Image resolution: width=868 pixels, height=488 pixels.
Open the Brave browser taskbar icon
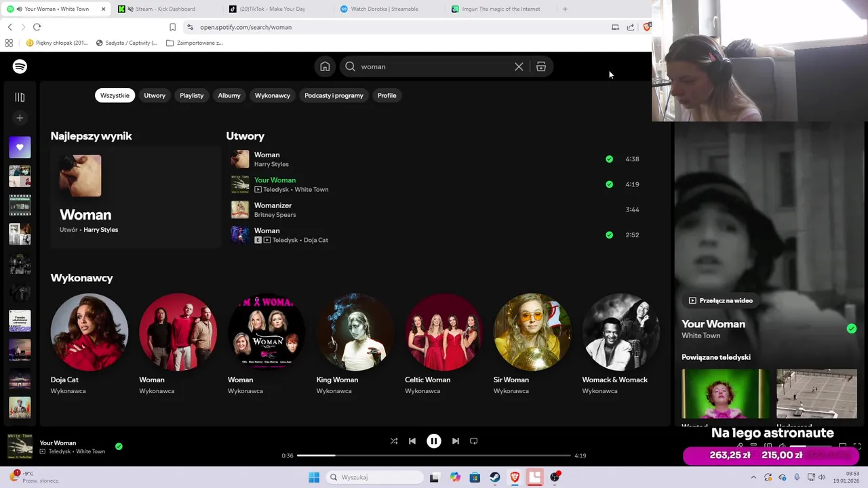pos(515,477)
